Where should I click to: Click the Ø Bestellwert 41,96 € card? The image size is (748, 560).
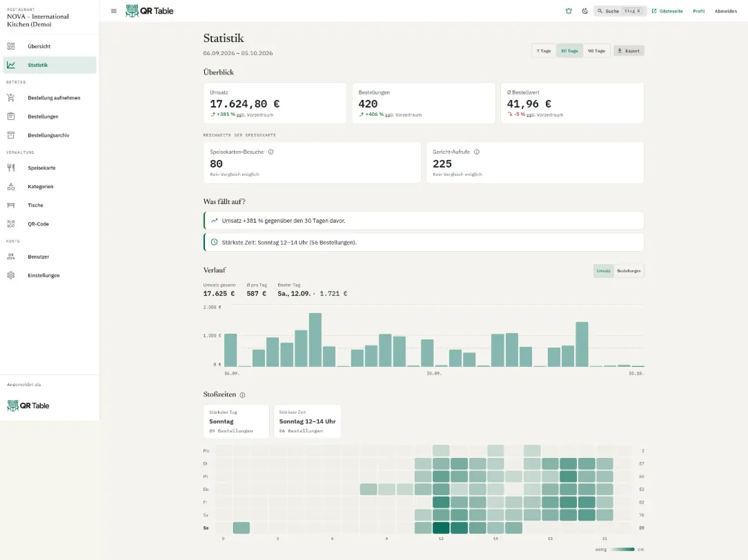[x=572, y=103]
